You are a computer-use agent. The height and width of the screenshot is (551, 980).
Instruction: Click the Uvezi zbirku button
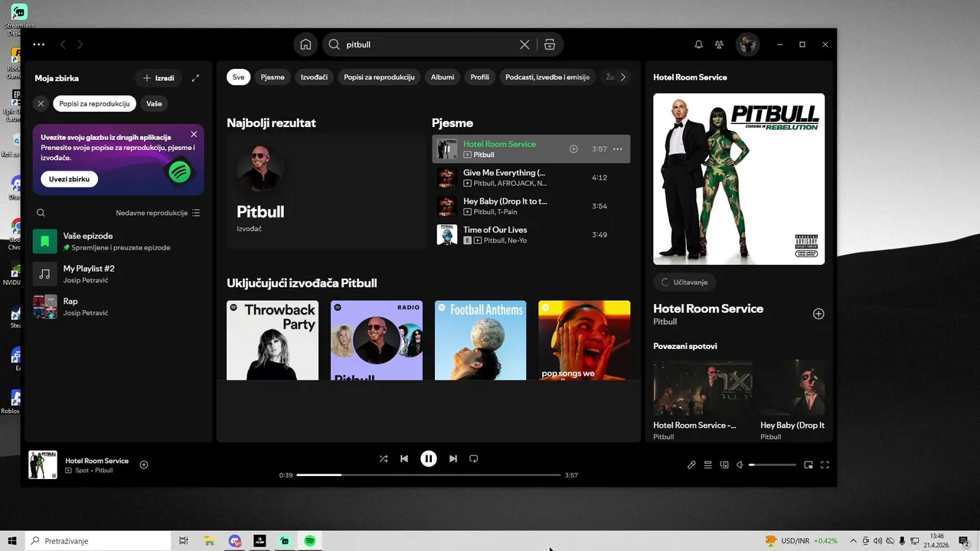(69, 179)
